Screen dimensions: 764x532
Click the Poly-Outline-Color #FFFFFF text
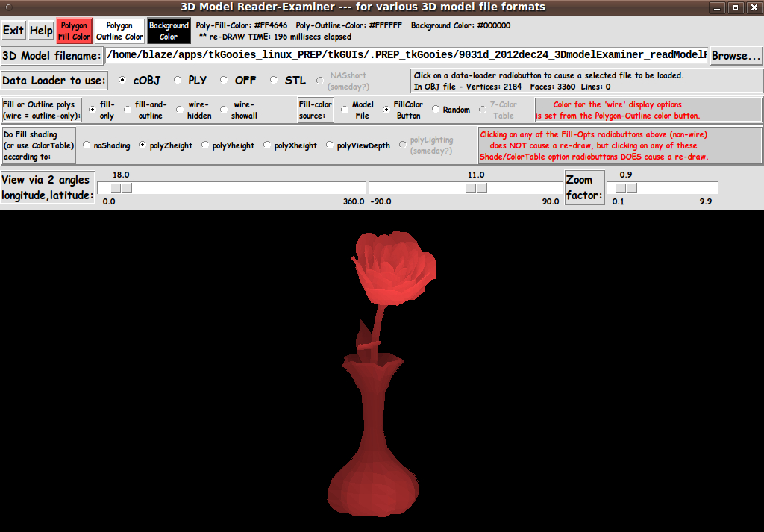(349, 25)
